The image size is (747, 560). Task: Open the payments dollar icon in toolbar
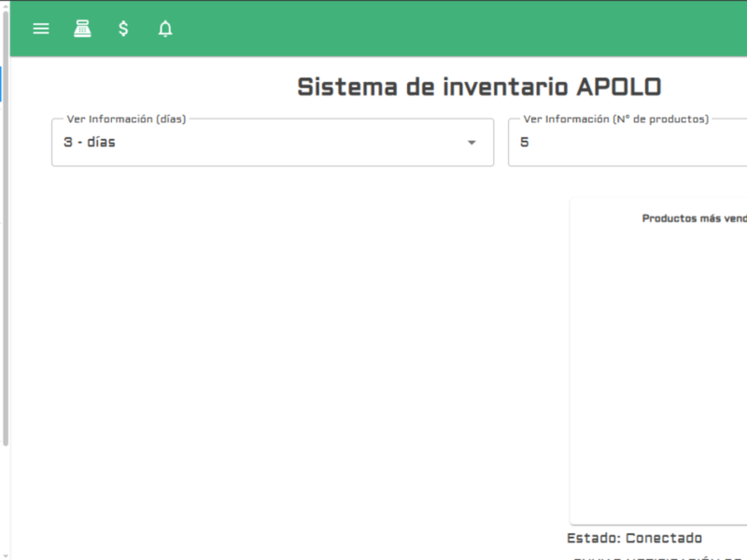[122, 28]
